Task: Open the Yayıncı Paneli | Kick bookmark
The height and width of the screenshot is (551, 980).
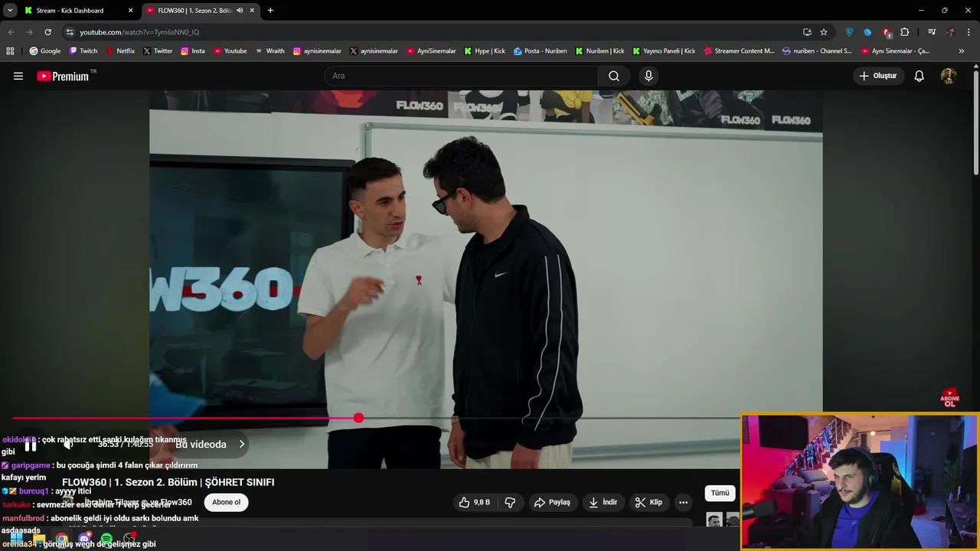Action: tap(663, 51)
